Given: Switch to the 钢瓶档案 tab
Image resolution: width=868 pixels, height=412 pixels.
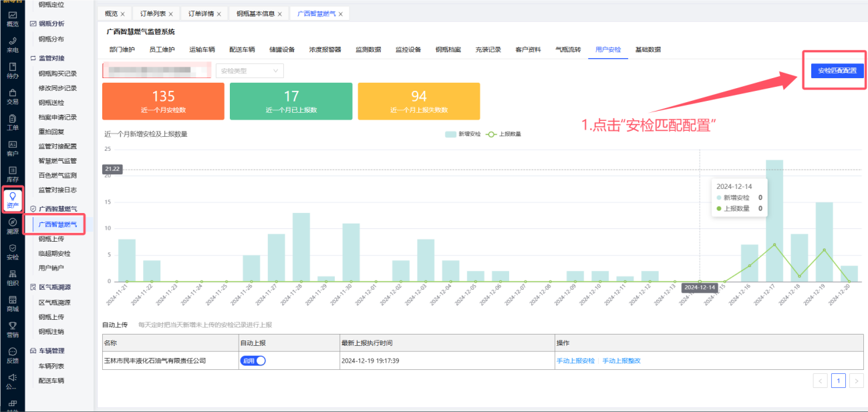Looking at the screenshot, I should (448, 49).
